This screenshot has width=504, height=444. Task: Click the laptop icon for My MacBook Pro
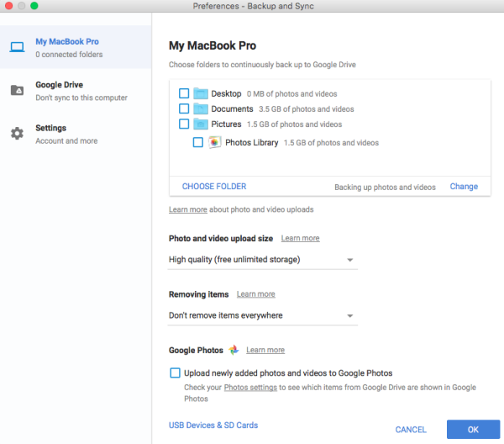tap(17, 47)
